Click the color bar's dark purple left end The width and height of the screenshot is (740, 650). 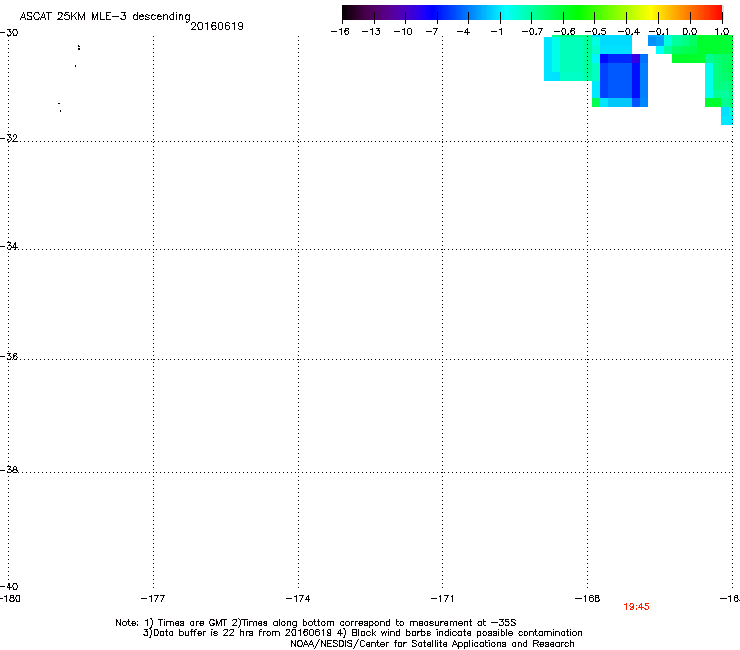[352, 12]
